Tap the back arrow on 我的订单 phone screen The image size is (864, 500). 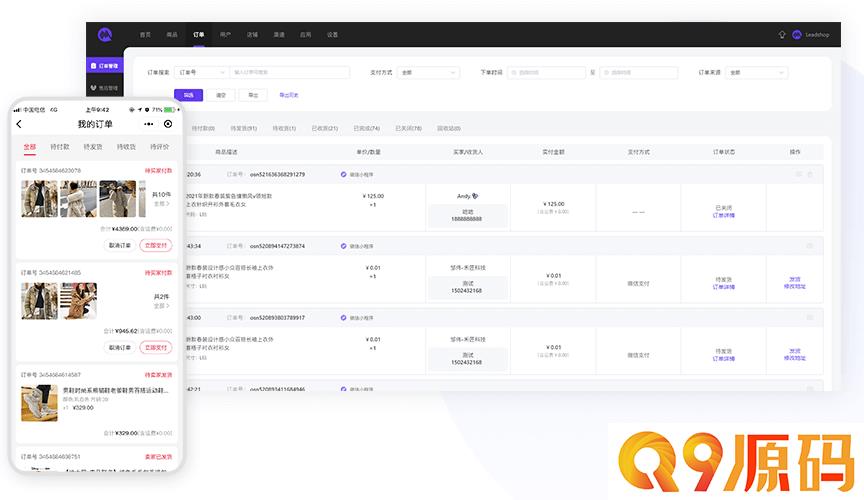coord(19,124)
